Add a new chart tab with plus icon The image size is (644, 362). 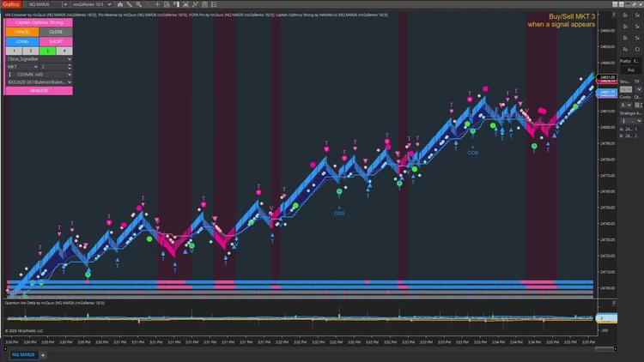(x=43, y=355)
